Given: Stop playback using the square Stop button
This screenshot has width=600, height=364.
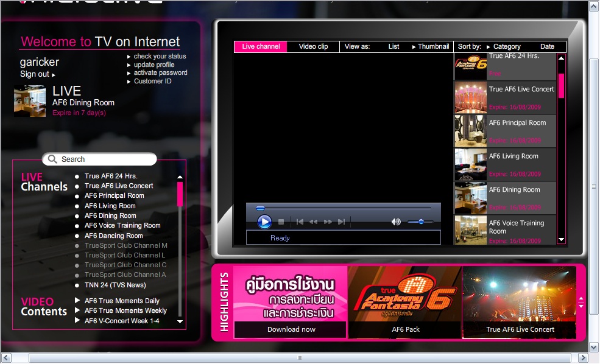Looking at the screenshot, I should pyautogui.click(x=281, y=222).
